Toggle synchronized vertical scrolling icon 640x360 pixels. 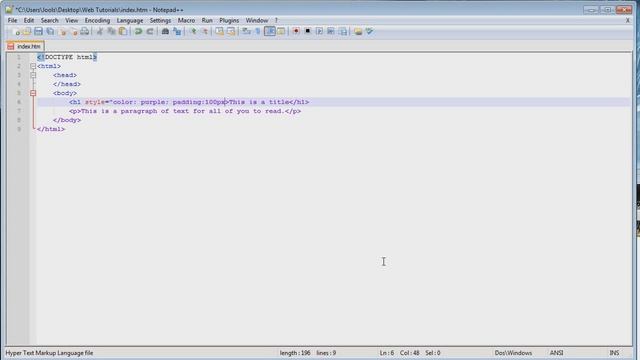220,31
